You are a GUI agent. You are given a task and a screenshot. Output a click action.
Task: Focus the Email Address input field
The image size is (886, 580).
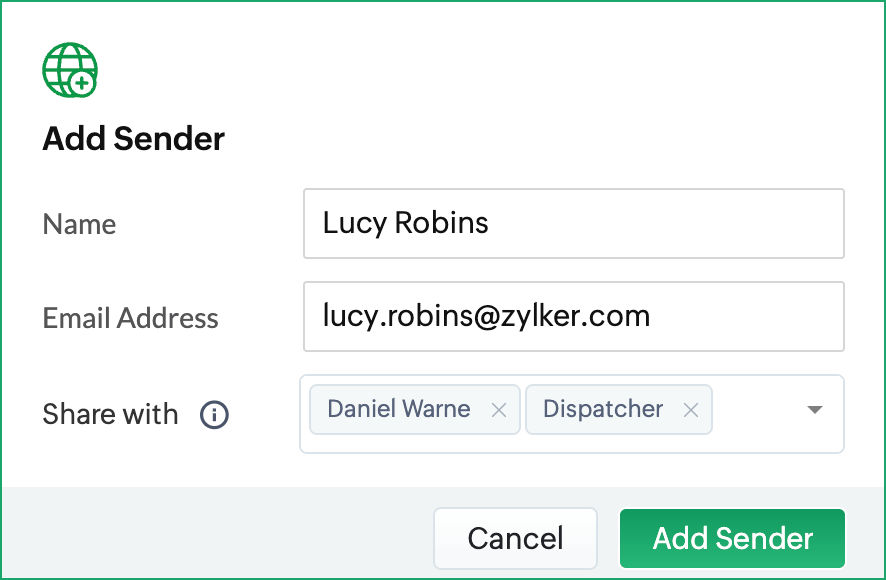click(574, 317)
